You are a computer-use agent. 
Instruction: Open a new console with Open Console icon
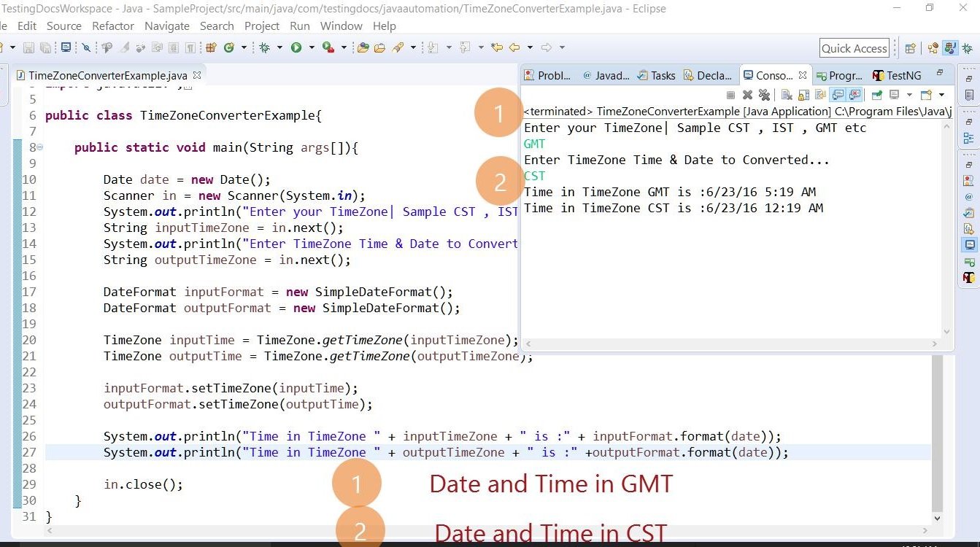click(926, 95)
